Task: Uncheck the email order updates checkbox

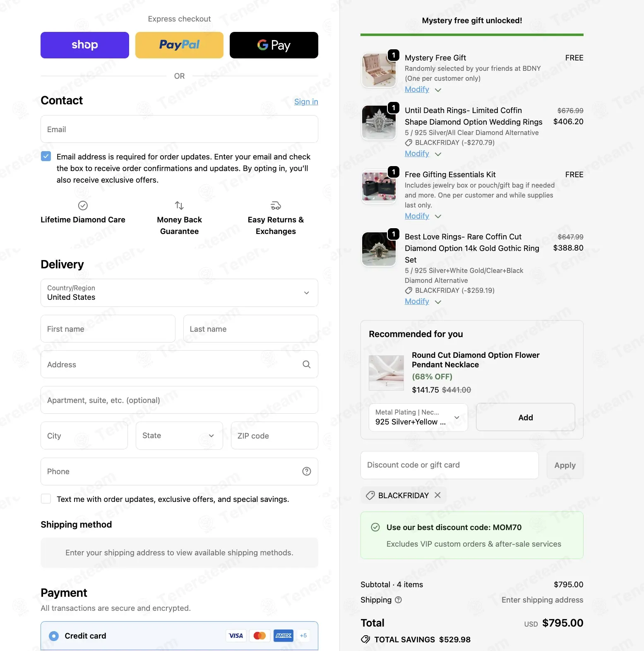Action: 46,157
